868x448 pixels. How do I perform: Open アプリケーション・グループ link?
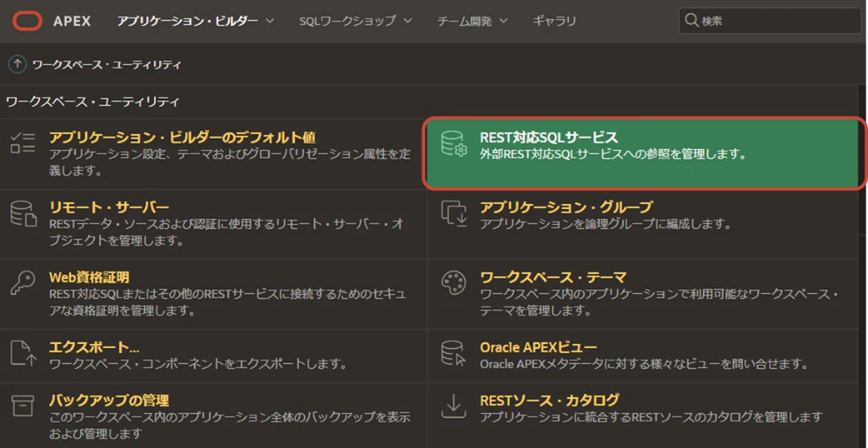[566, 207]
